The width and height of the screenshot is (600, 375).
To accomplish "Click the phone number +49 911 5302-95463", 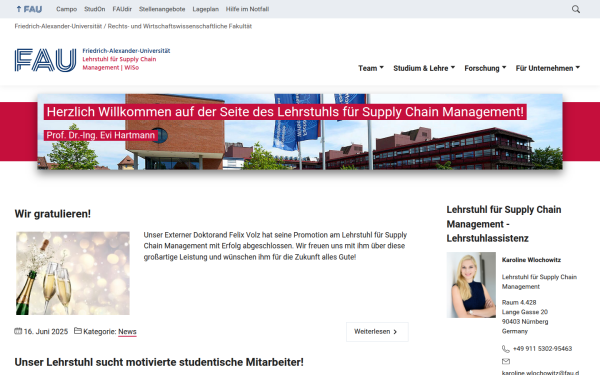I will coord(542,349).
